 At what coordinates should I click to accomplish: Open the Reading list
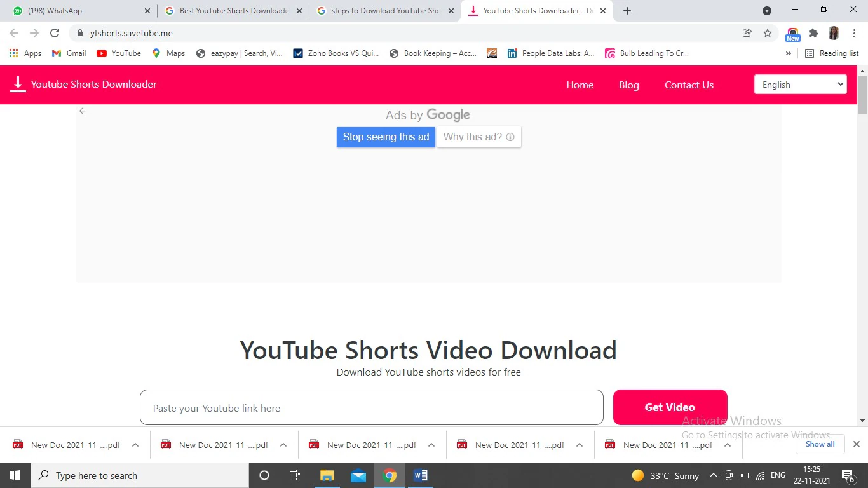[x=832, y=53]
